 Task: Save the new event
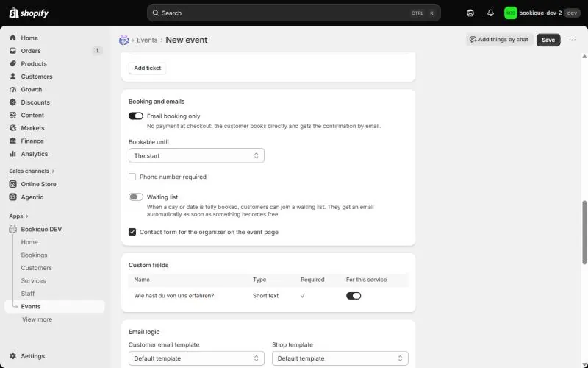(548, 40)
